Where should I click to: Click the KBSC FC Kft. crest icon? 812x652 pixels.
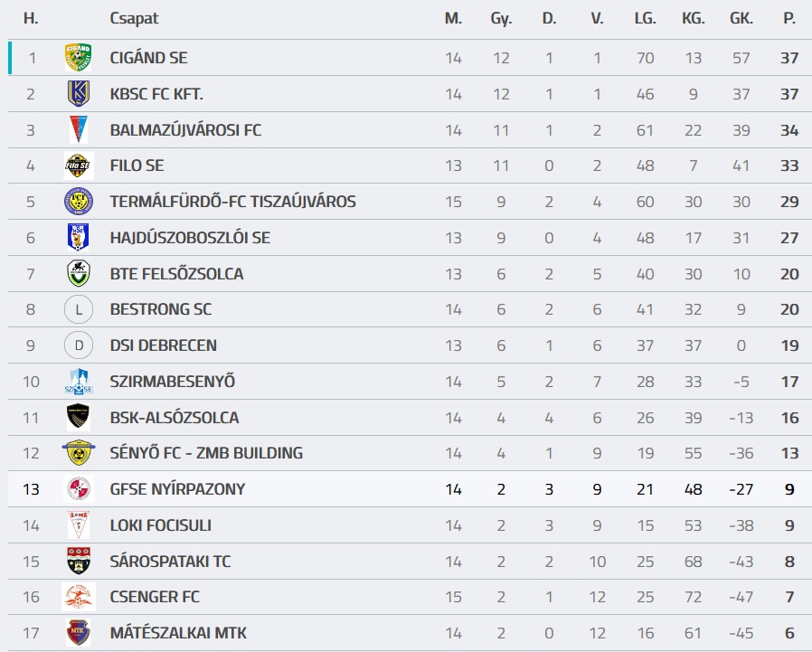click(79, 94)
